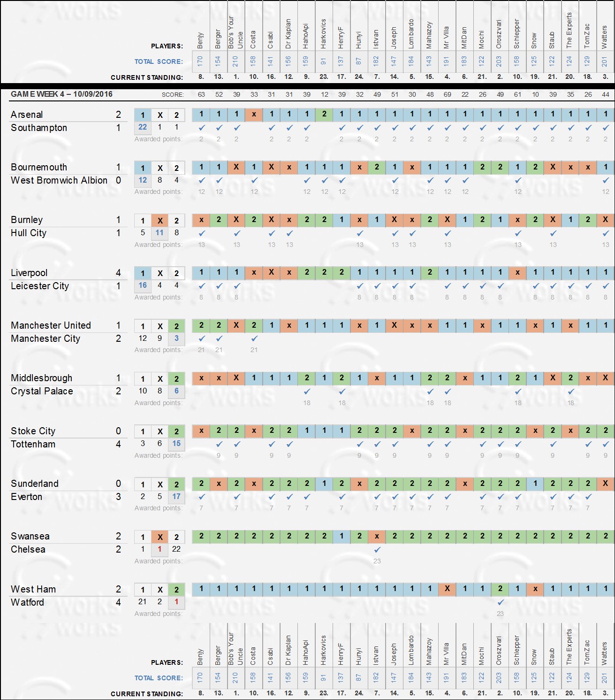
Task: Click Watters' checkmark in the Bournemouth row
Action: pos(606,180)
